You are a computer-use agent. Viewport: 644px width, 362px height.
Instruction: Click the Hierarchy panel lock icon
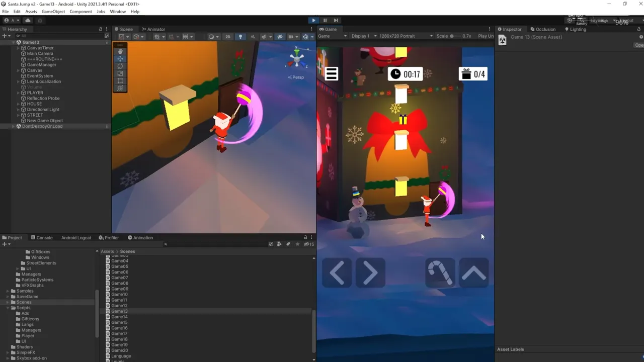100,29
